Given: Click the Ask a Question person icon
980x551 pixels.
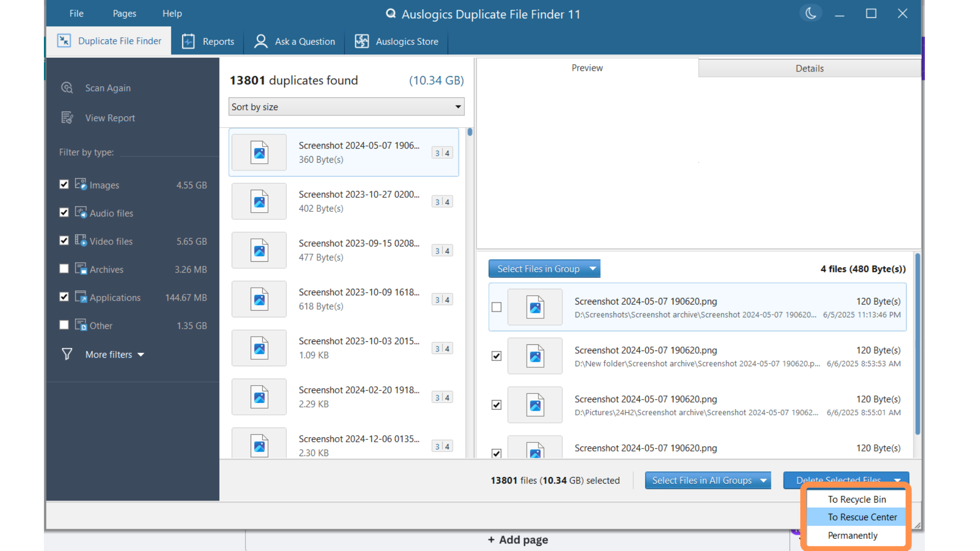Looking at the screenshot, I should (x=261, y=41).
